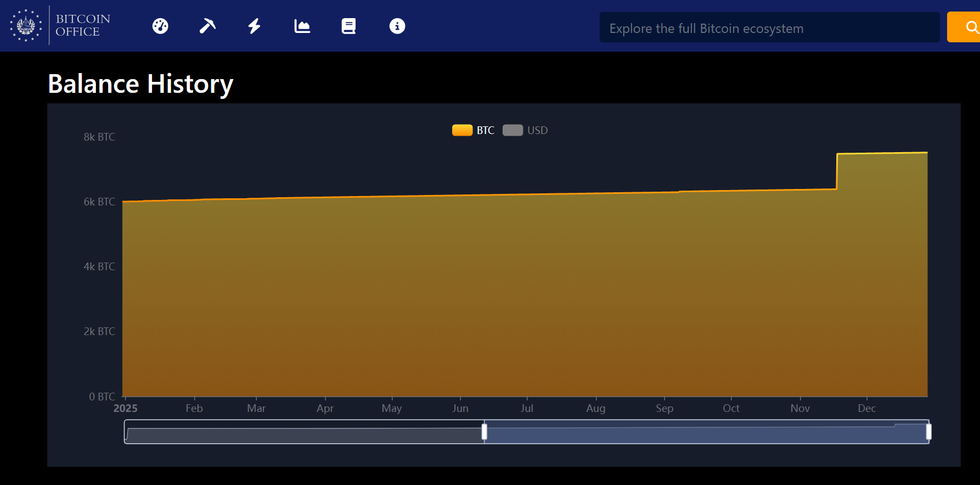The image size is (980, 485).
Task: Toggle the USD series in chart legend
Action: 537,130
